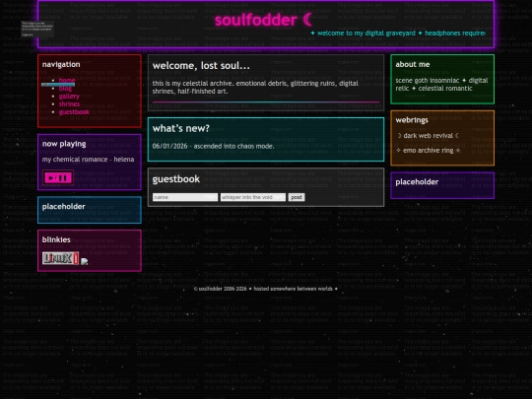Screen dimensions: 532x399
Task: Click the scrolling 'welcome to my digital graveyard' marquee
Action: pyautogui.click(x=398, y=33)
